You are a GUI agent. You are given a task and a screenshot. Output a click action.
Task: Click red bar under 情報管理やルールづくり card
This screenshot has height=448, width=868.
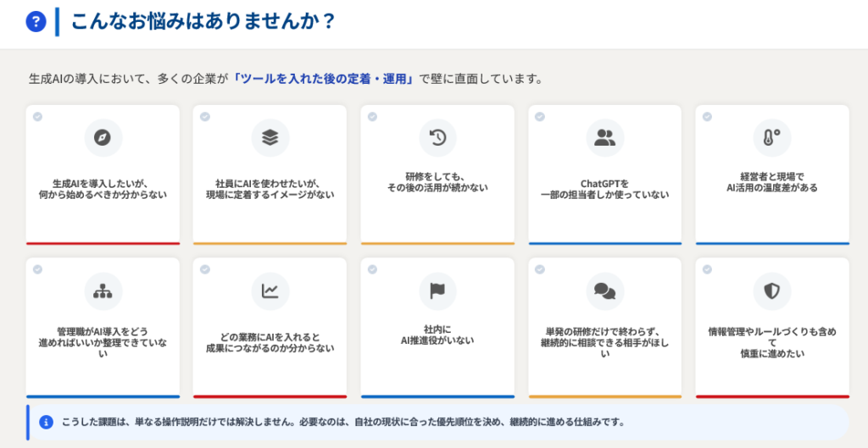(772, 396)
